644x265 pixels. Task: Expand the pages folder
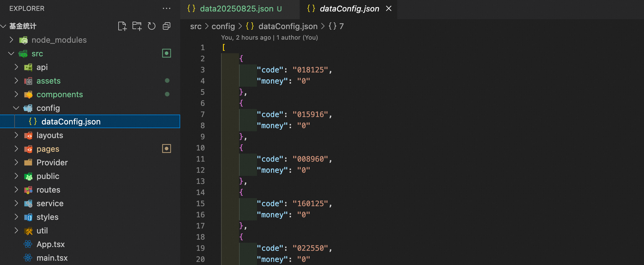point(16,149)
